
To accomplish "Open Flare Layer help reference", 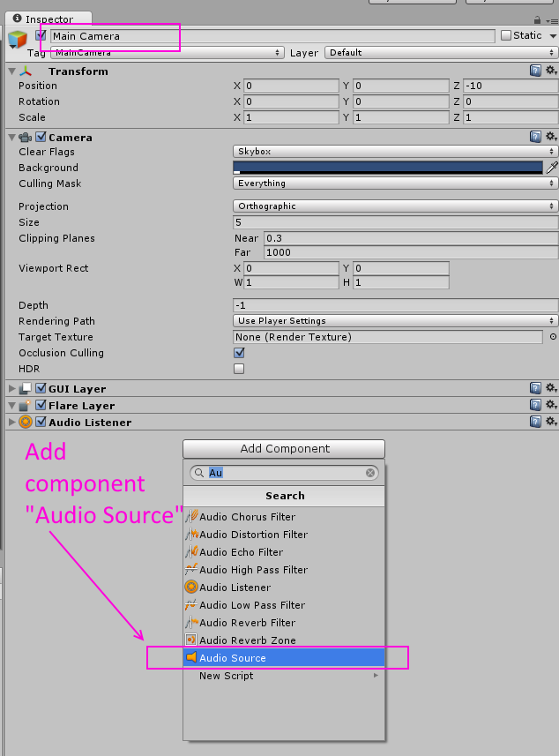I will click(x=535, y=405).
